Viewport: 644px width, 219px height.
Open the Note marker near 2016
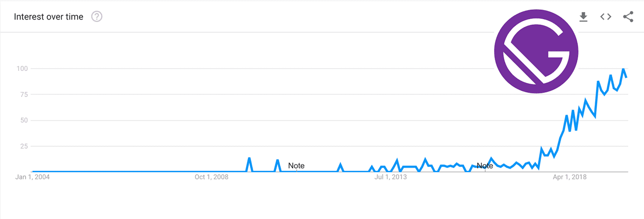(x=485, y=166)
